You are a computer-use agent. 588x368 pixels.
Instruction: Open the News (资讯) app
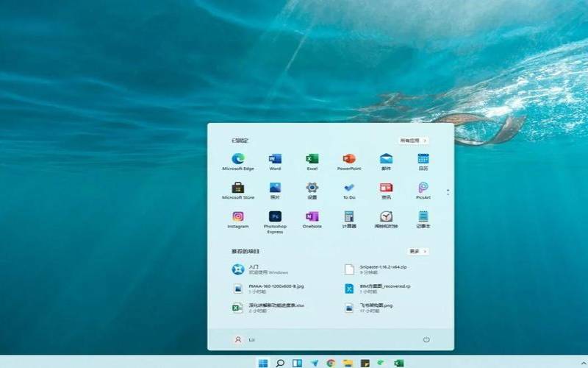tap(386, 191)
